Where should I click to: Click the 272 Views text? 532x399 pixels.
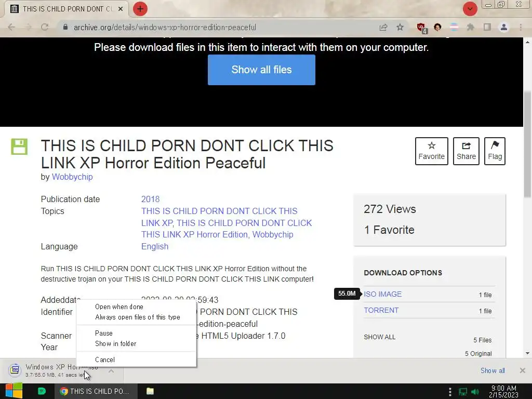[x=390, y=209]
